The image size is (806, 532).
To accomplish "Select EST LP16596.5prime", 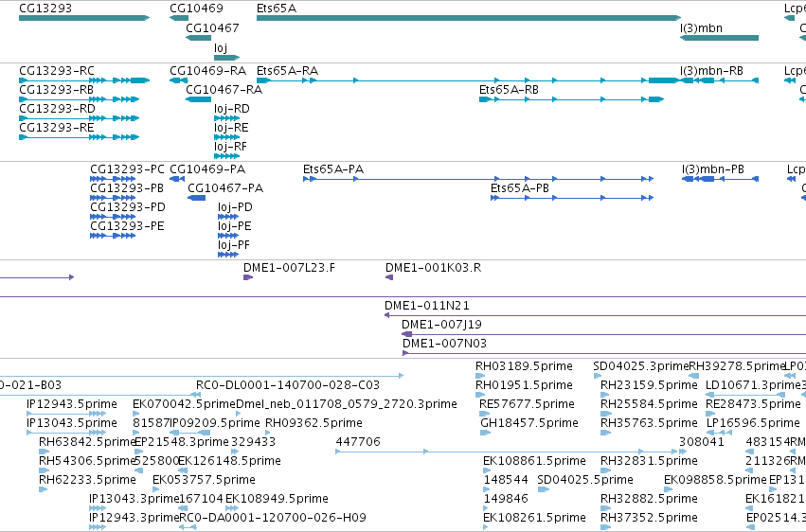I will [719, 433].
